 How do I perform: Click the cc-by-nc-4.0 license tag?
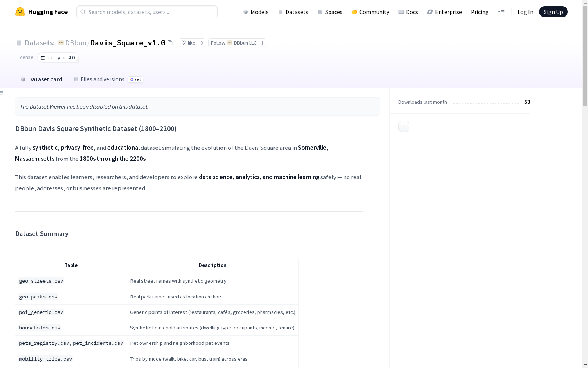click(x=58, y=57)
